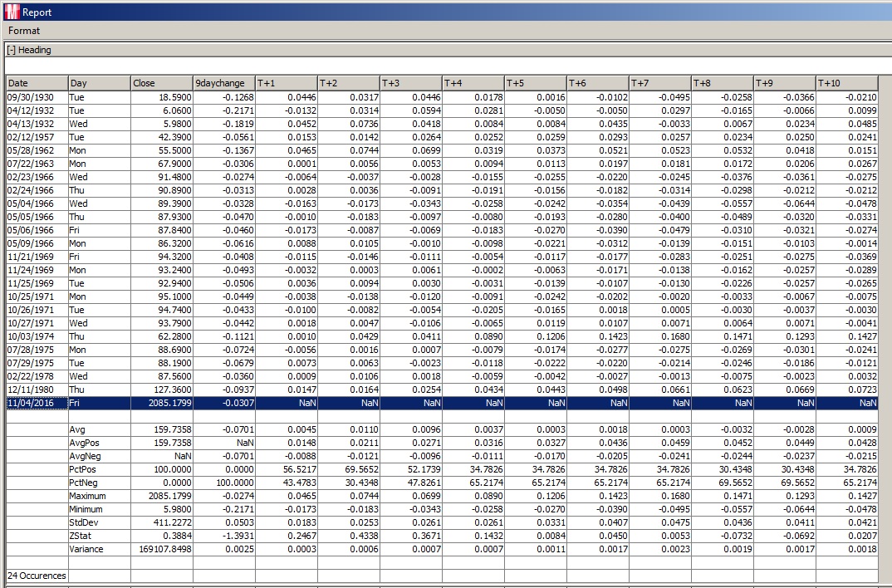Image resolution: width=892 pixels, height=588 pixels.
Task: Click the StdDev row label
Action: 100,522
